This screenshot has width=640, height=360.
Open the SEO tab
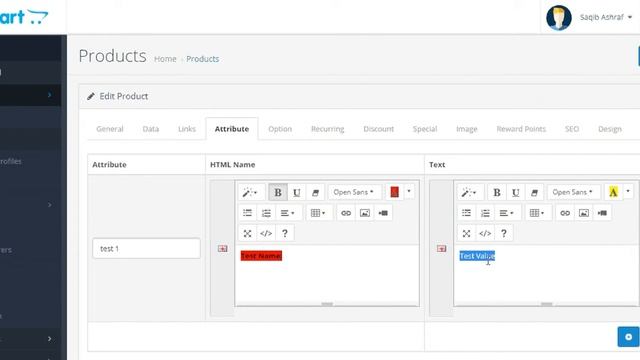click(x=572, y=129)
